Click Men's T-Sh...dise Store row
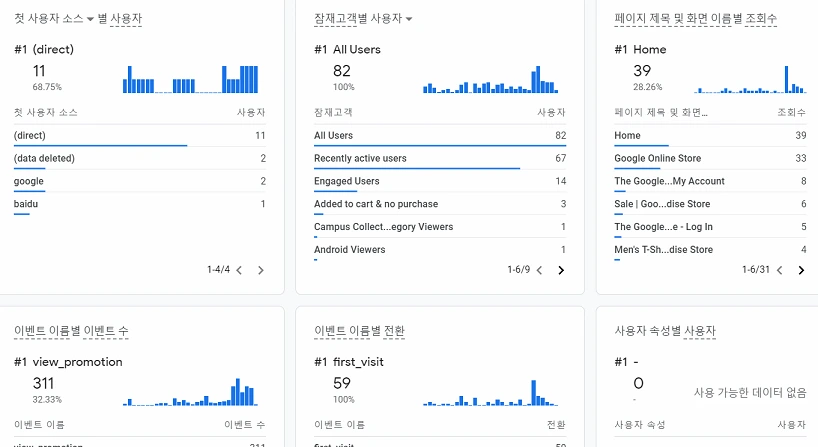Viewport: 818px width, 447px height. pos(711,250)
